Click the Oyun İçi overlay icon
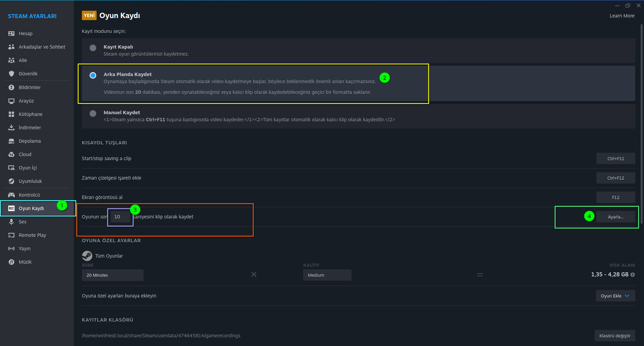 [11, 168]
